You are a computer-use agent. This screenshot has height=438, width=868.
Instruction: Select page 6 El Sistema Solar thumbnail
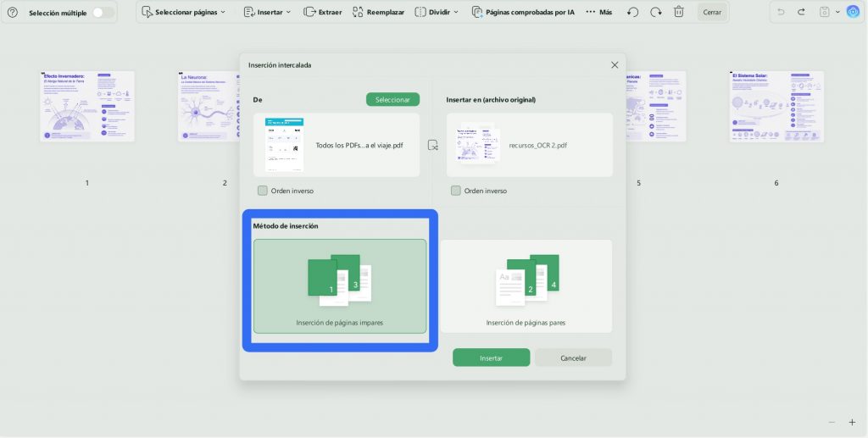point(776,106)
